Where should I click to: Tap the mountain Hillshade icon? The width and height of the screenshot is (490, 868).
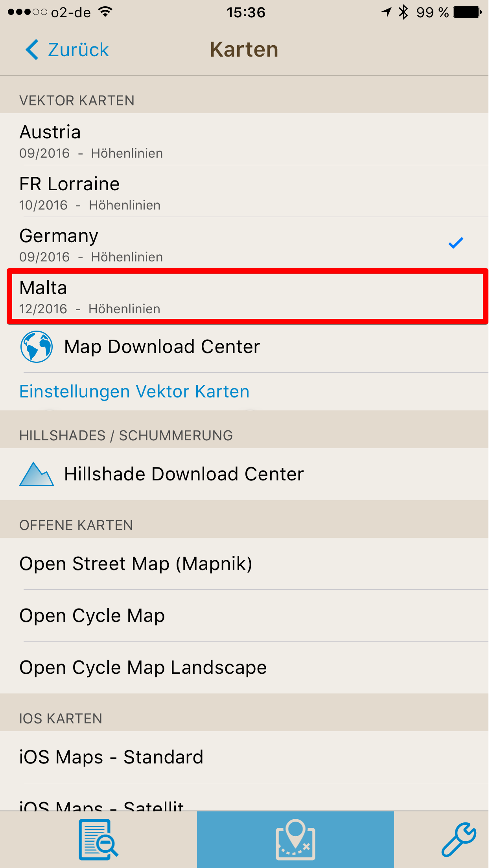(x=37, y=474)
